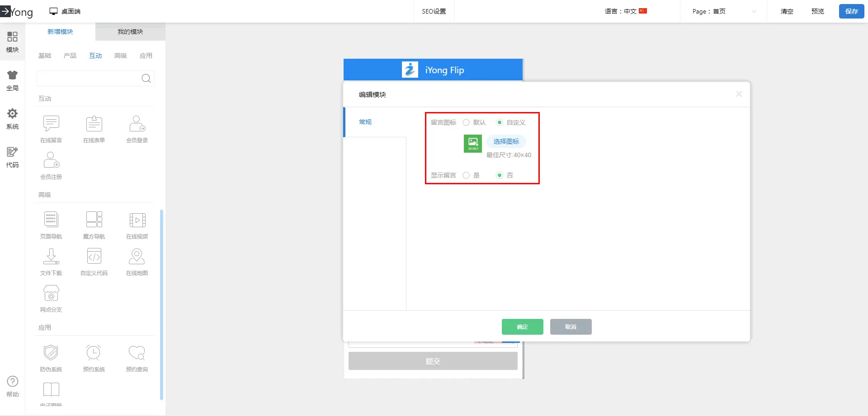
Task: Click the module search input field
Action: pyautogui.click(x=89, y=79)
